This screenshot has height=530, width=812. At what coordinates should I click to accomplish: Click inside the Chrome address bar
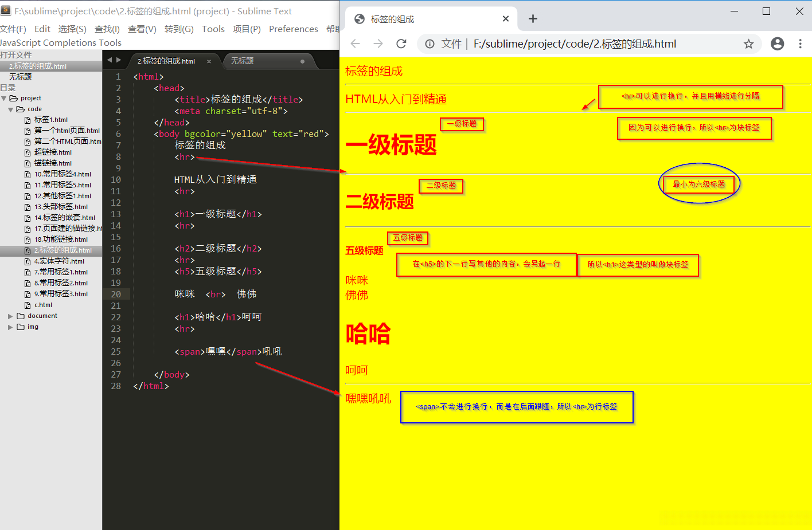point(573,43)
